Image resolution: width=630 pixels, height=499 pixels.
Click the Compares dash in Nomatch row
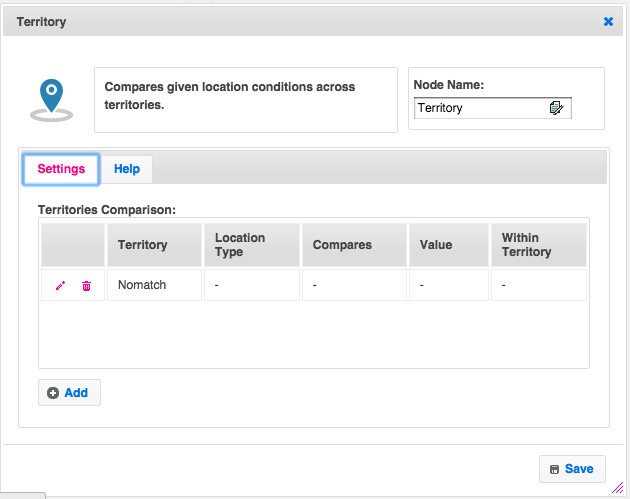pos(315,285)
